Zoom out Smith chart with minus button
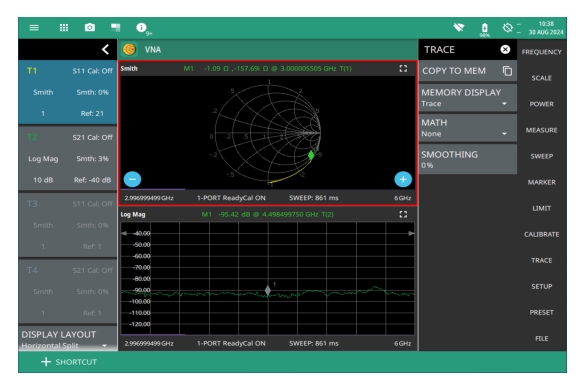The width and height of the screenshot is (583, 387). click(132, 179)
